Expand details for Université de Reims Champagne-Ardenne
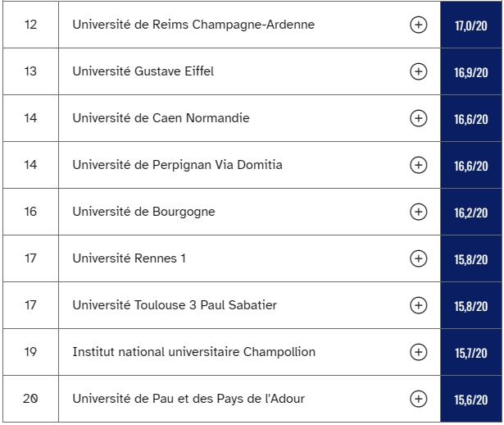This screenshot has width=504, height=425. (x=418, y=25)
